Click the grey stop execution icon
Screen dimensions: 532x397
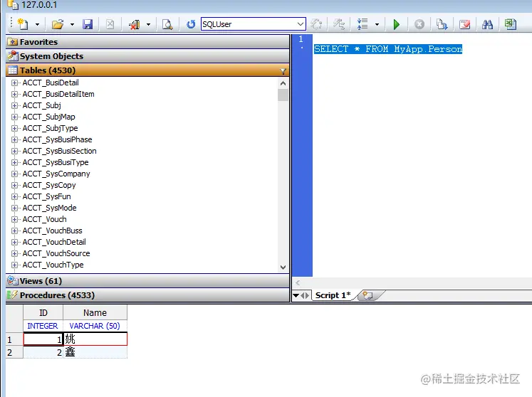coord(419,24)
